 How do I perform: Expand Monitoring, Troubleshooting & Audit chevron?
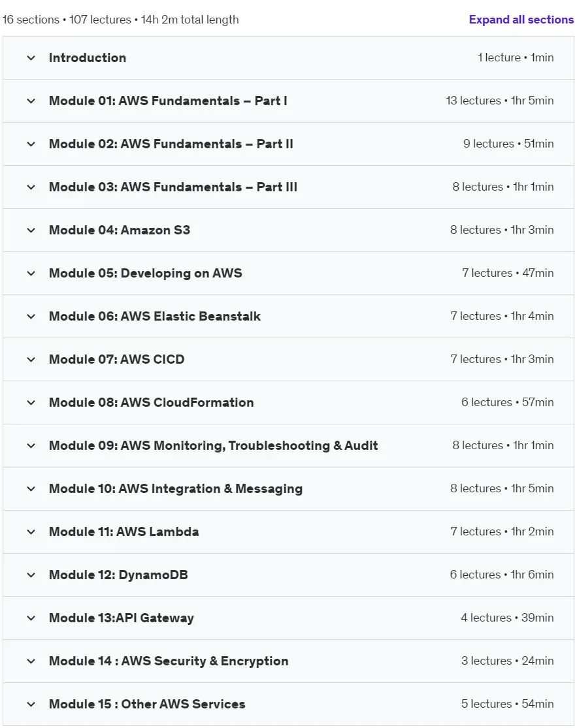point(31,446)
